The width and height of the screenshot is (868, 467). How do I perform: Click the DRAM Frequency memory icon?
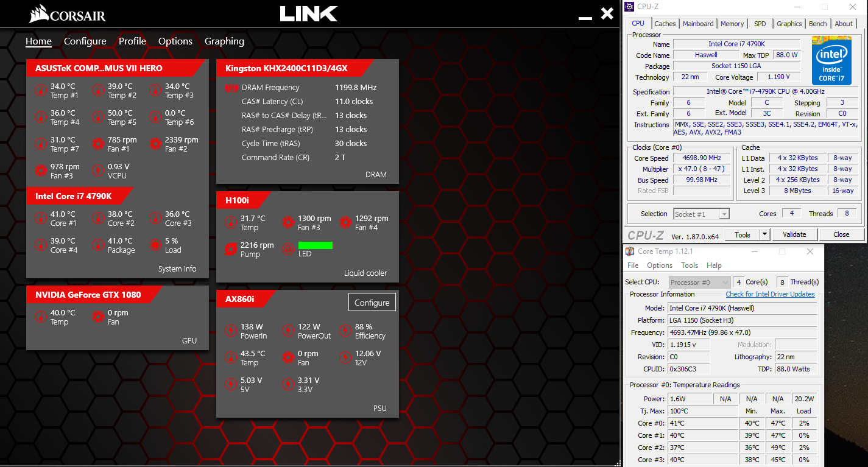(x=231, y=88)
